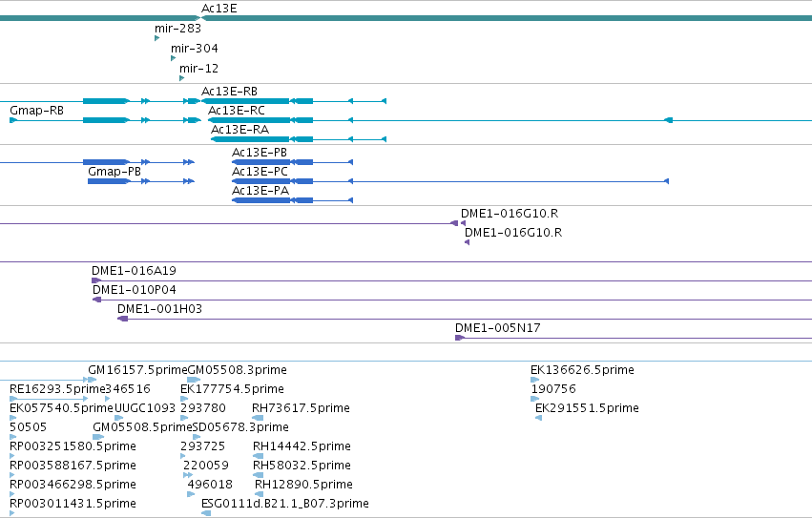812x518 pixels.
Task: Select the EK057540.5prime EST label
Action: tap(61, 408)
